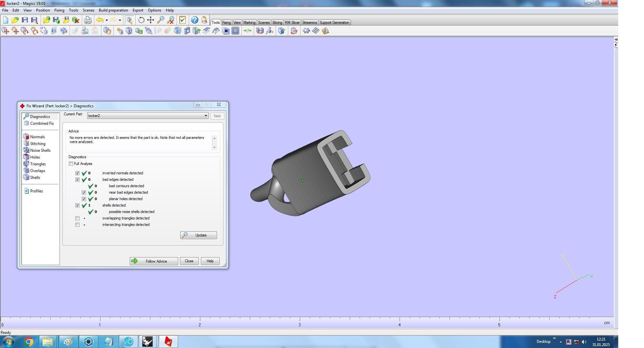Switch to the Support Generation tab
The width and height of the screenshot is (644, 348).
point(334,23)
